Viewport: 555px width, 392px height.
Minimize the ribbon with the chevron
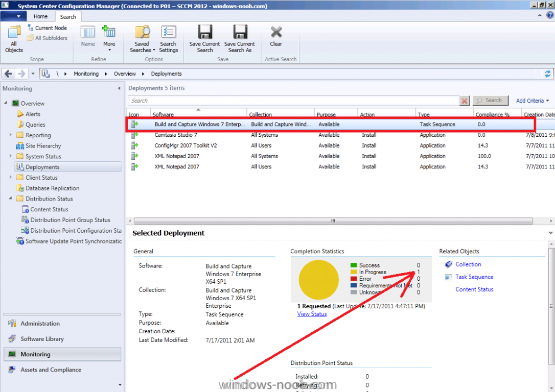[x=540, y=15]
